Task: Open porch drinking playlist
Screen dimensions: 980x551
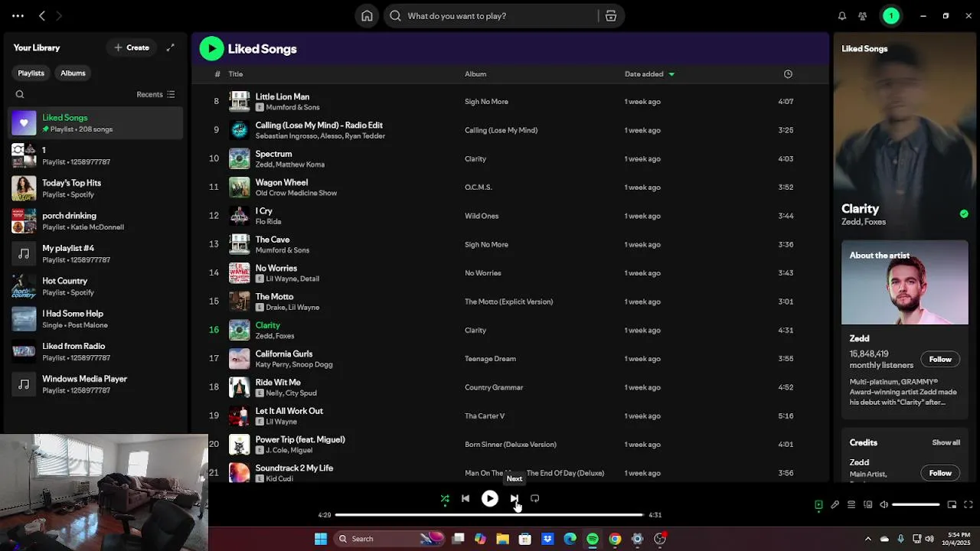Action: pos(96,221)
